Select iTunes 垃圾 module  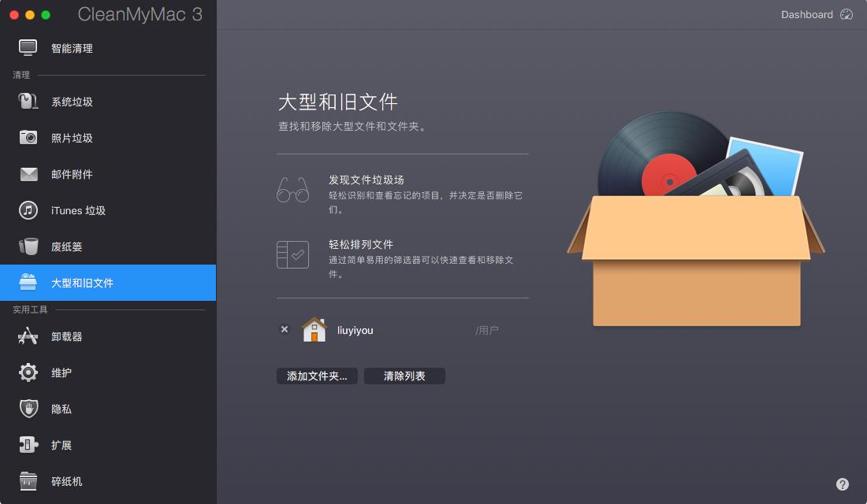[108, 210]
